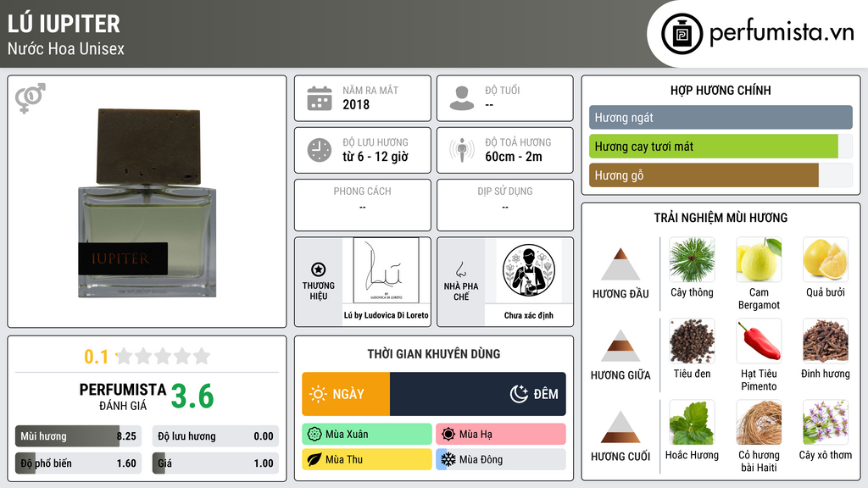Open the Quả bưởi grapefruit note image
Screen dimensions: 868x488
[826, 259]
